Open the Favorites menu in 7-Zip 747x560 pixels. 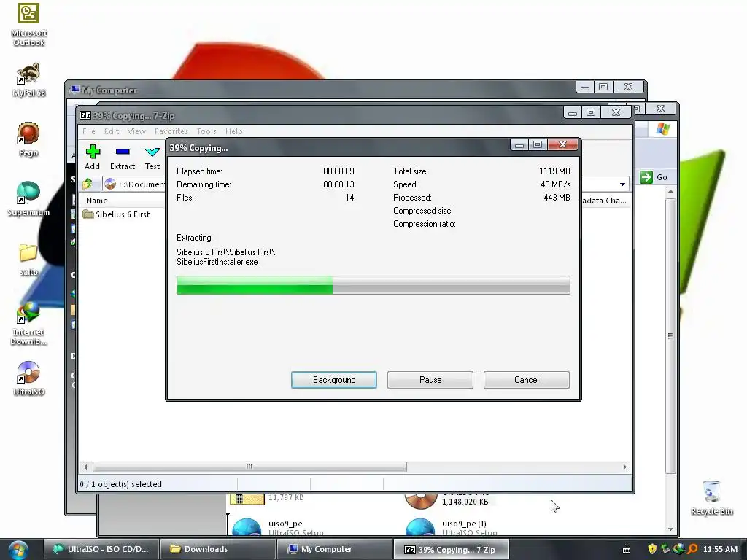pos(171,131)
